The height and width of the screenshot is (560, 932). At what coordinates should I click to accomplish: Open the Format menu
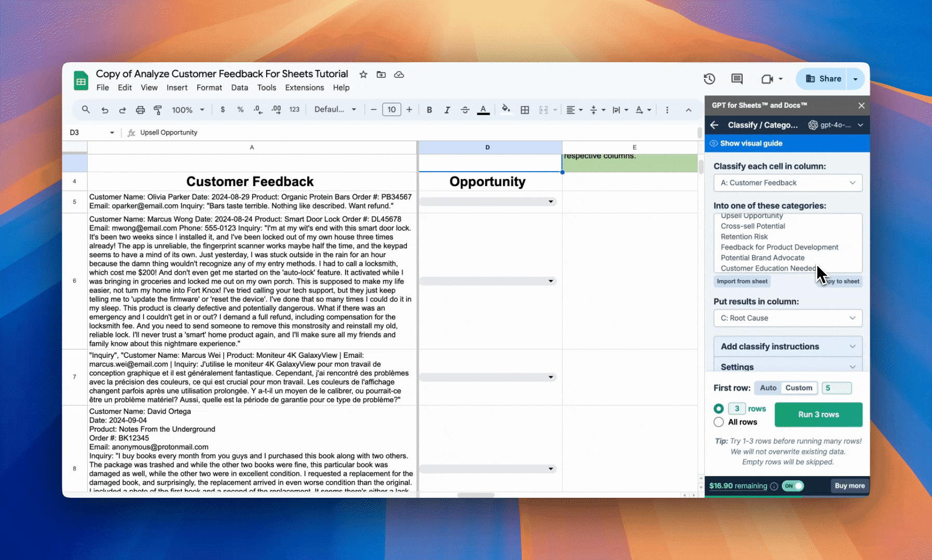coord(209,88)
